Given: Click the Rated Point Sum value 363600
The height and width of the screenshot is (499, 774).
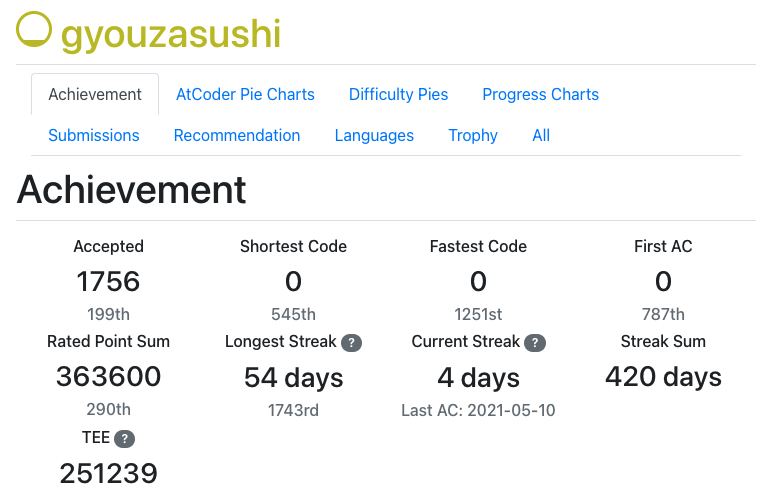Looking at the screenshot, I should click(109, 377).
